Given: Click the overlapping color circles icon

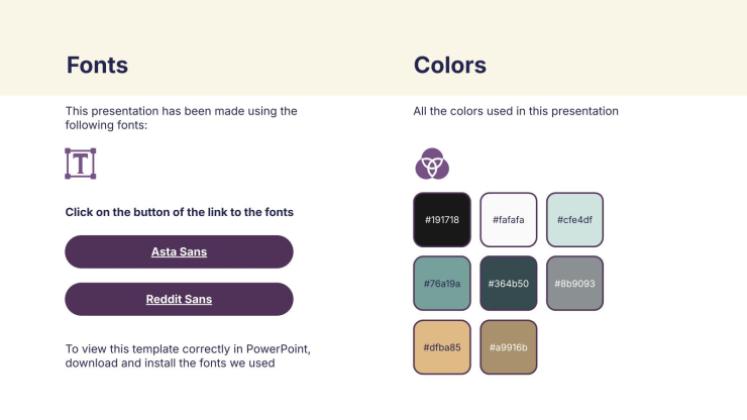Looking at the screenshot, I should 432,163.
